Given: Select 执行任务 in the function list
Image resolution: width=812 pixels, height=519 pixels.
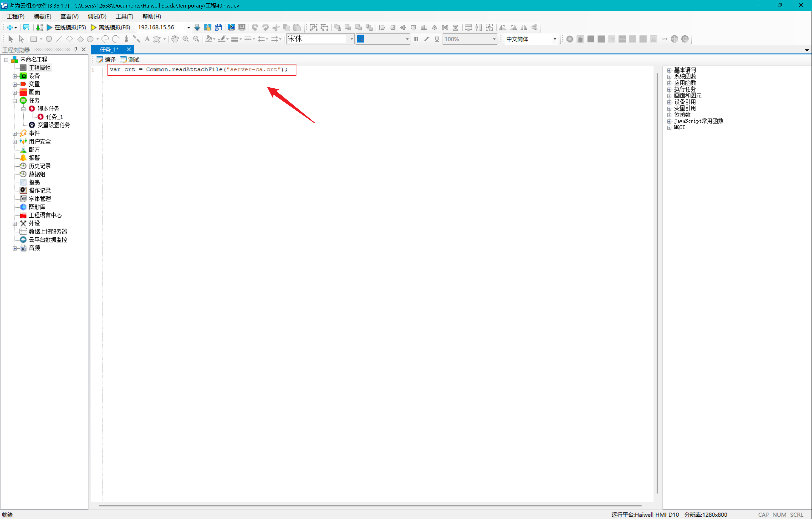Looking at the screenshot, I should click(685, 89).
